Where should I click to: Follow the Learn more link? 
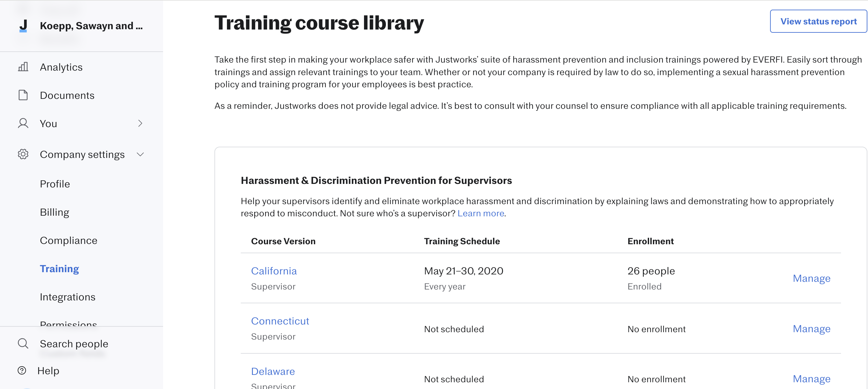tap(481, 213)
